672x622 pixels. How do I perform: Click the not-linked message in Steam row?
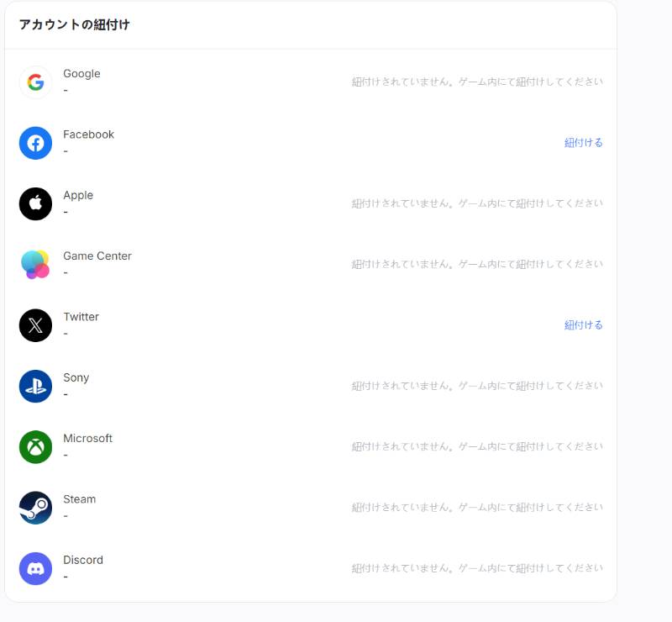pyautogui.click(x=477, y=508)
